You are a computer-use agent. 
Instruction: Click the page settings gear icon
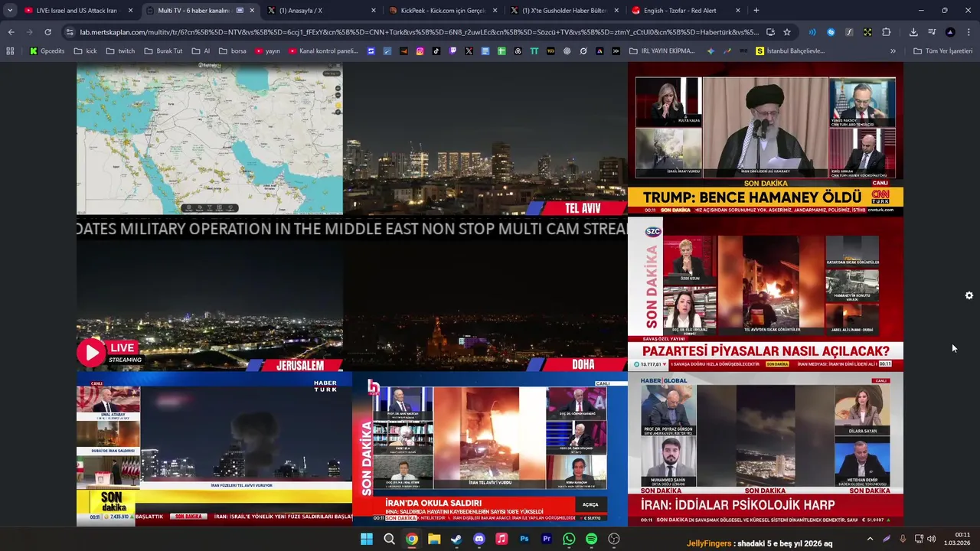[x=969, y=295]
